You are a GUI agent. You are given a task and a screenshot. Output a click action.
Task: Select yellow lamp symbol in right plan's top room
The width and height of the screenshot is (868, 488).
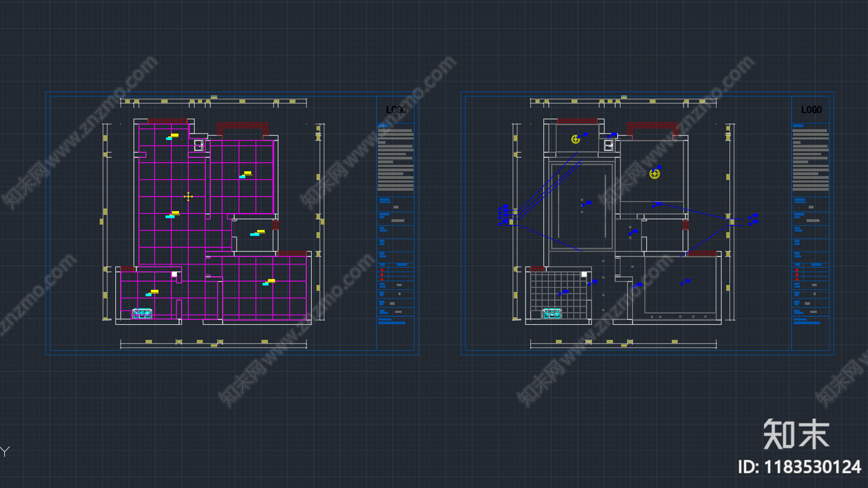(576, 139)
